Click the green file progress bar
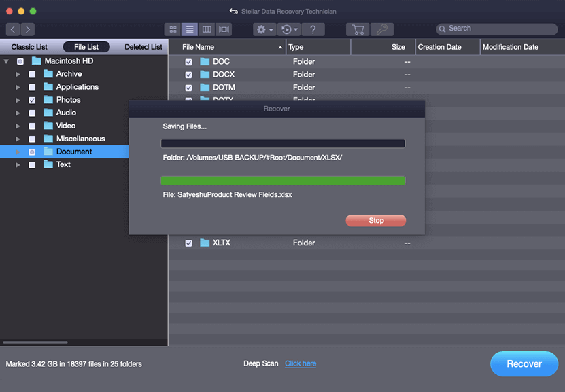The width and height of the screenshot is (565, 392). pos(284,180)
